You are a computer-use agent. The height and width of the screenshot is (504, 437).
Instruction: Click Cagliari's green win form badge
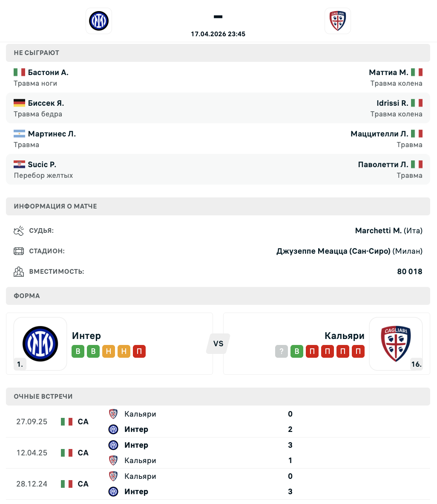click(x=297, y=351)
